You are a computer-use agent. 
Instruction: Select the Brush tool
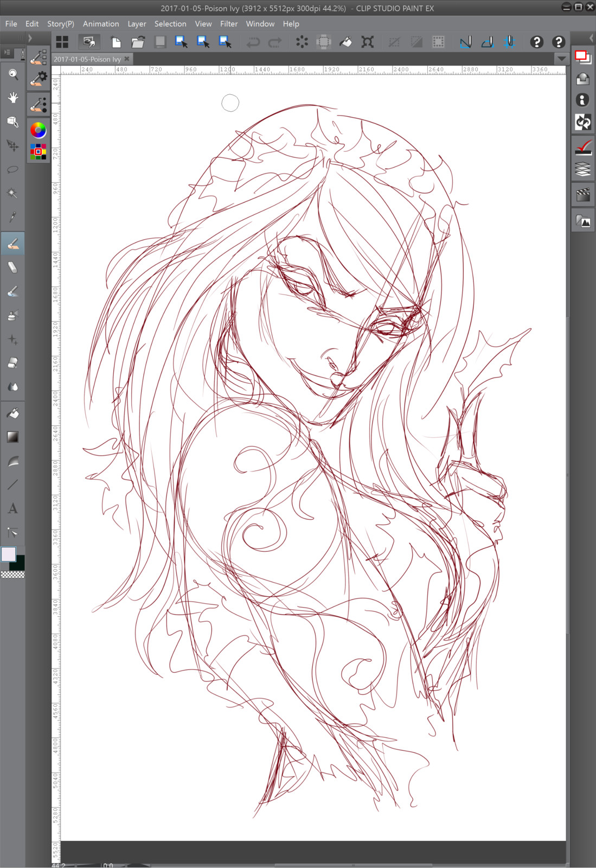pos(13,291)
